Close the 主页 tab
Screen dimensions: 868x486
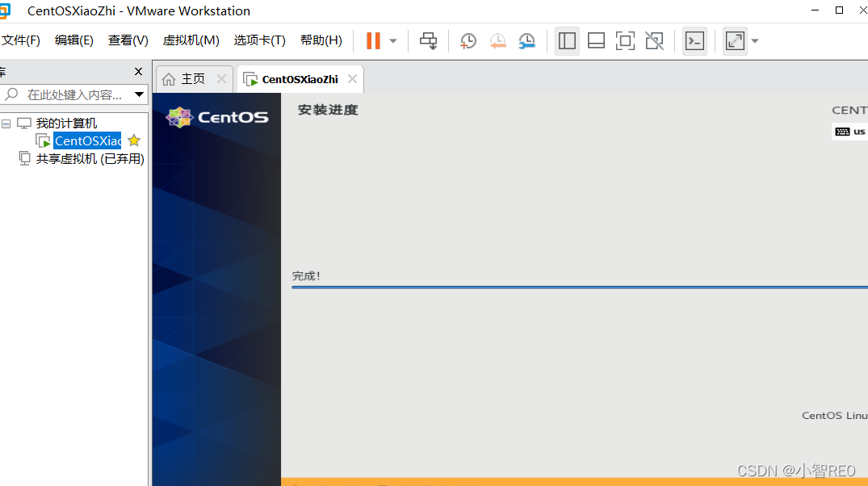coord(221,79)
